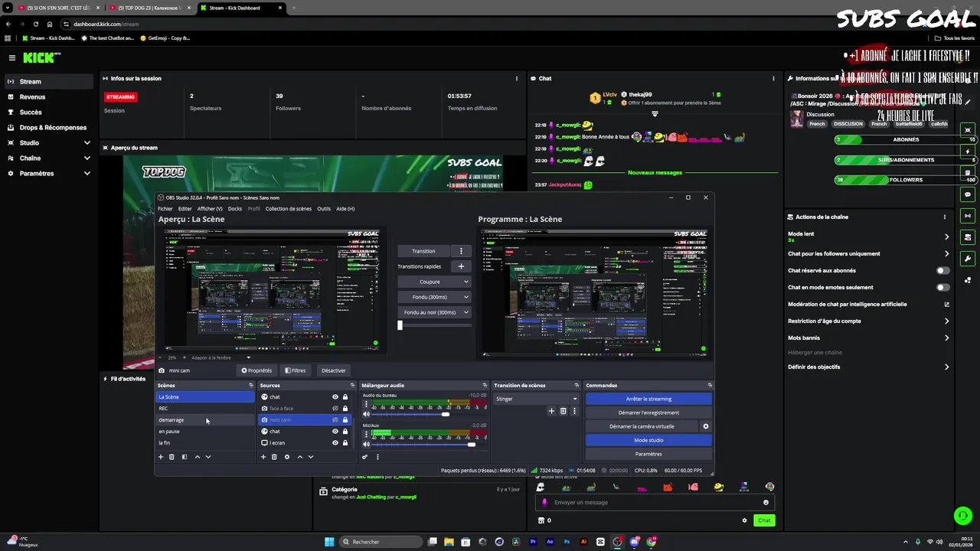The image size is (980, 551).
Task: Mute the Mic/Aux speaker icon
Action: click(x=366, y=444)
